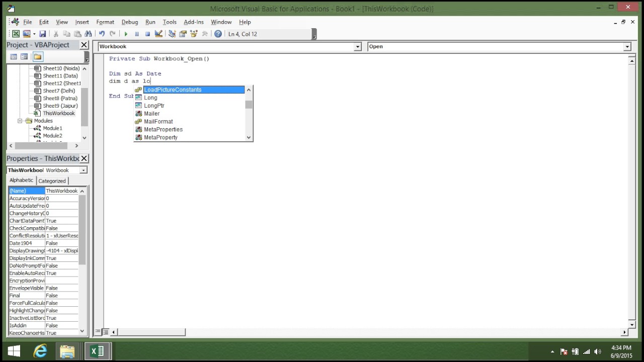Select Module2 in project tree
This screenshot has height=362, width=644.
tap(52, 136)
